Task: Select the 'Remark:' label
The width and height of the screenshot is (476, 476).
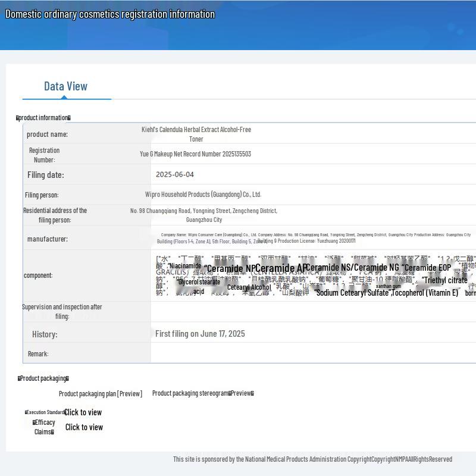Action: point(38,353)
